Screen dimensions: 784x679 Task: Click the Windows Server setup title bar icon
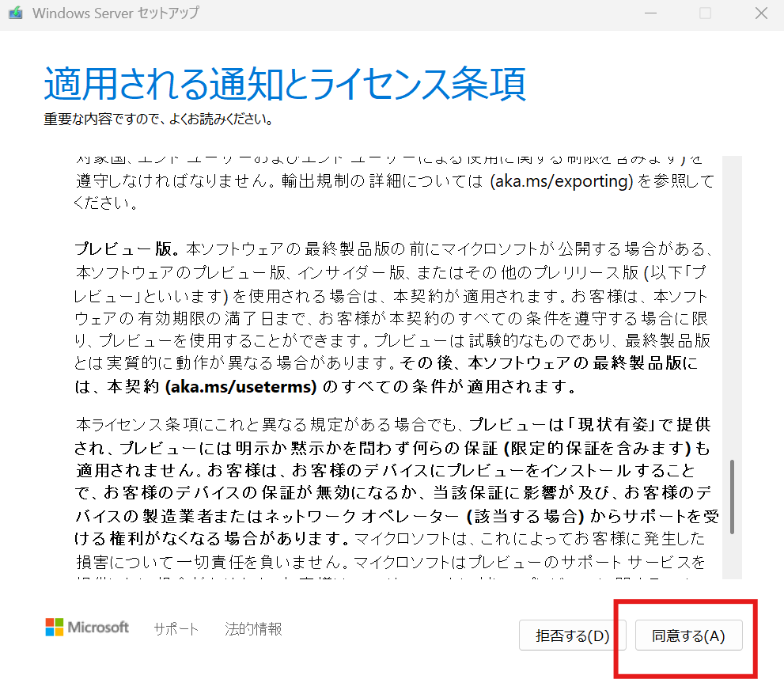pos(16,13)
